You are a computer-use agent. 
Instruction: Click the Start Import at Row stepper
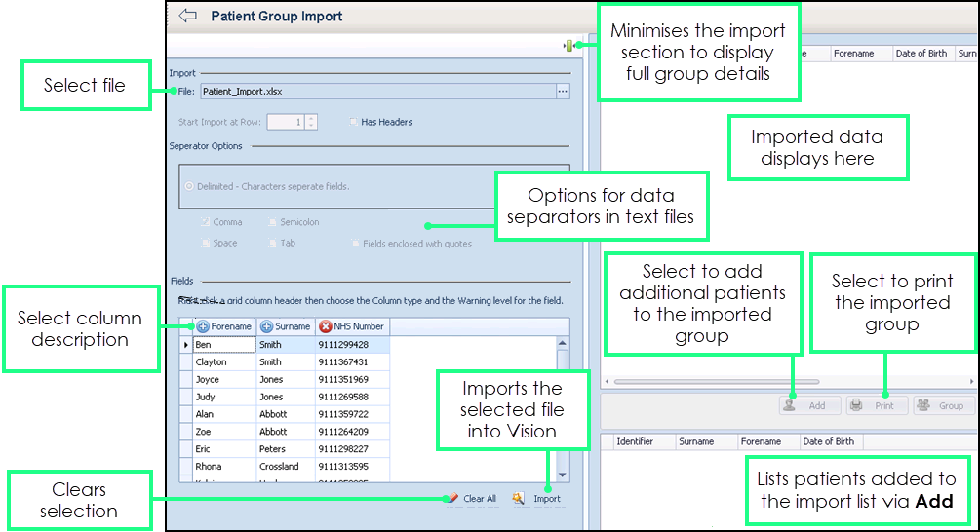click(x=311, y=122)
